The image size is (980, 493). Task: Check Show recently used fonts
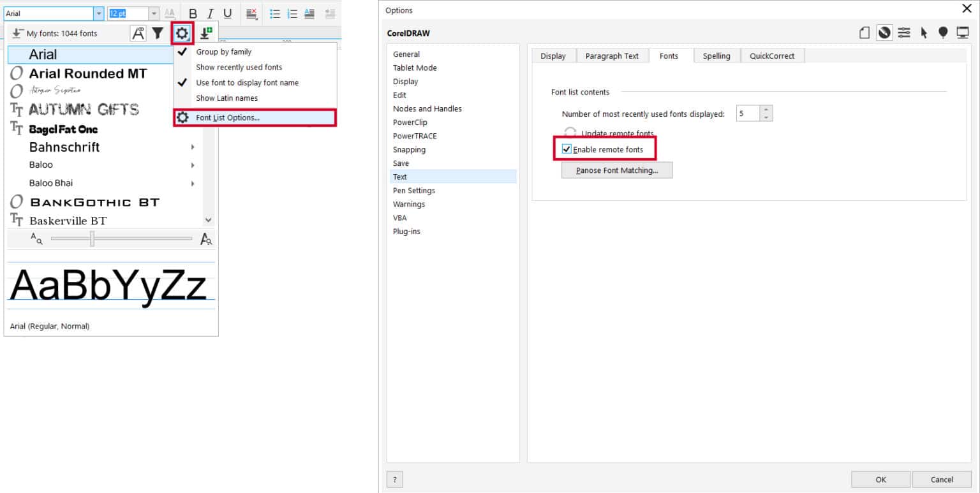pyautogui.click(x=239, y=67)
